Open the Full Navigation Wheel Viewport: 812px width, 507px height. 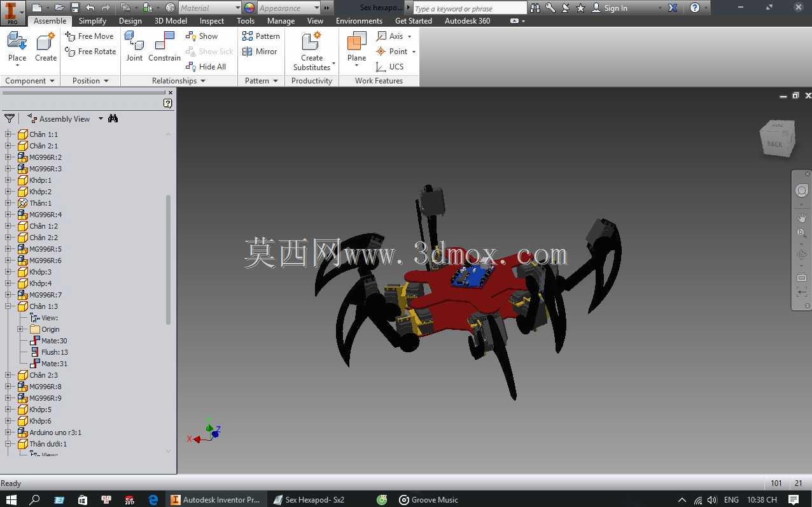pyautogui.click(x=802, y=191)
